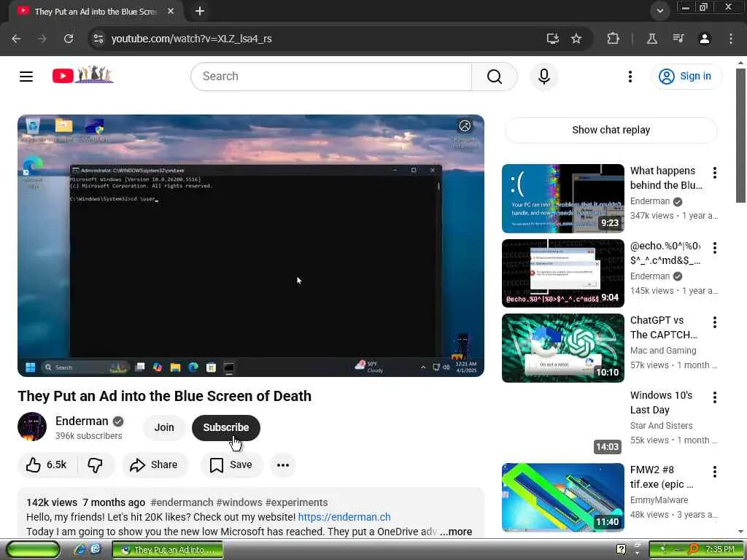Open the media controls icon in toolbar
The width and height of the screenshot is (747, 560).
click(x=678, y=39)
